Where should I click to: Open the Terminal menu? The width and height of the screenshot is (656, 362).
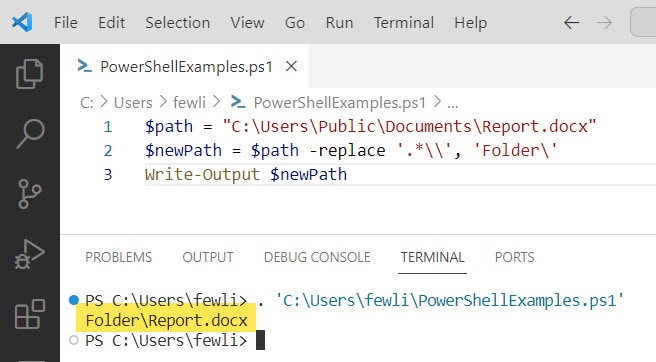(404, 23)
